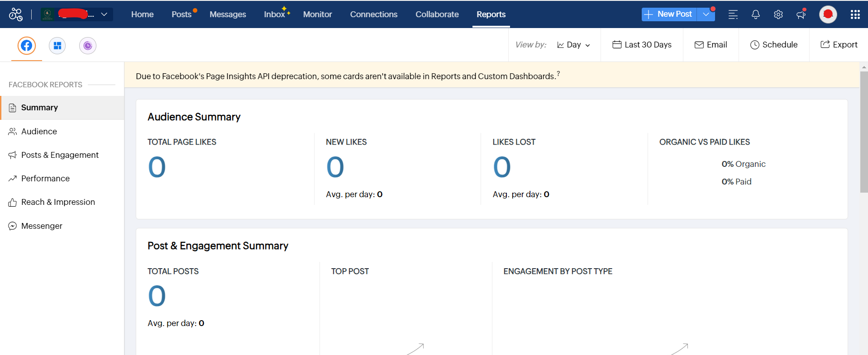868x355 pixels.
Task: Click the vertical scrollbar thumb
Action: [x=864, y=132]
